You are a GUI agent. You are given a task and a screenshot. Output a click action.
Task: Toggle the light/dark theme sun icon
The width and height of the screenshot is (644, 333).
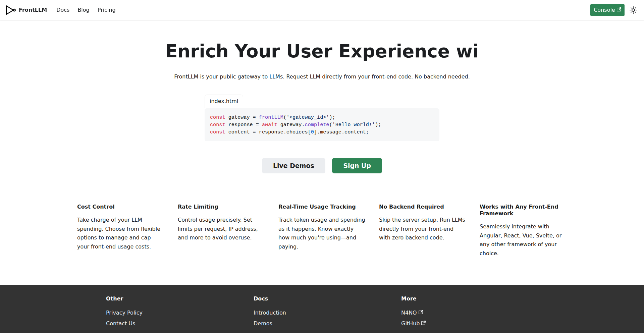(x=633, y=10)
